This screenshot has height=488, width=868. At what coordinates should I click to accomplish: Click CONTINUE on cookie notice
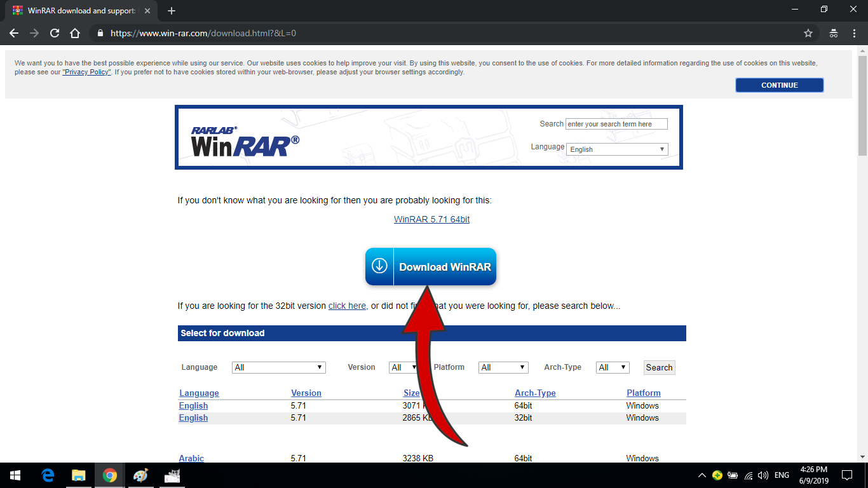780,85
